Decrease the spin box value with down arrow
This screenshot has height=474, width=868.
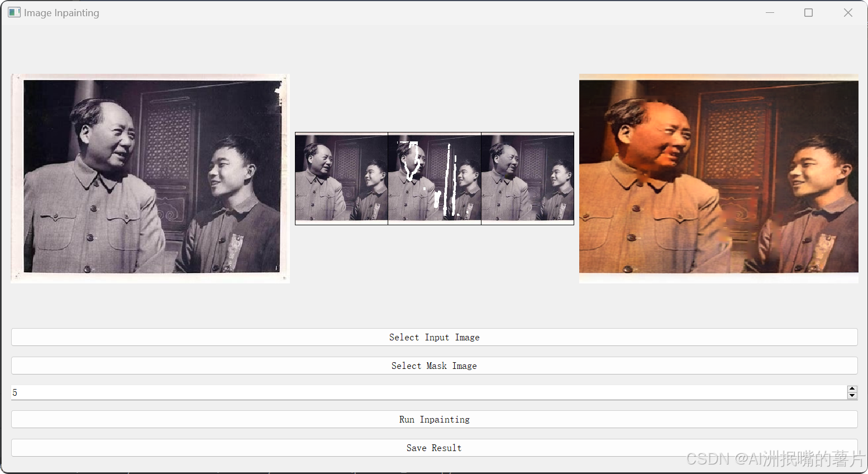pyautogui.click(x=852, y=396)
